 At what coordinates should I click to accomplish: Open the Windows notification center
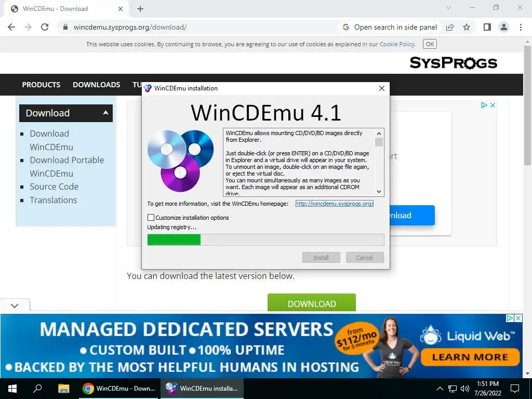coord(515,389)
